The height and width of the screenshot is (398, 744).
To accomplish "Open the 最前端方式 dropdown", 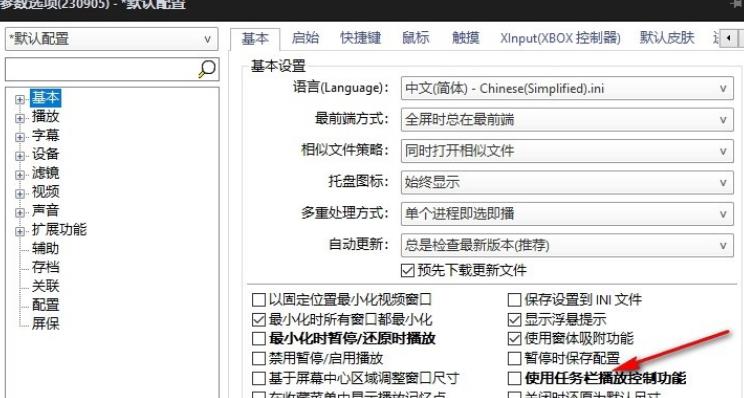I will click(567, 120).
